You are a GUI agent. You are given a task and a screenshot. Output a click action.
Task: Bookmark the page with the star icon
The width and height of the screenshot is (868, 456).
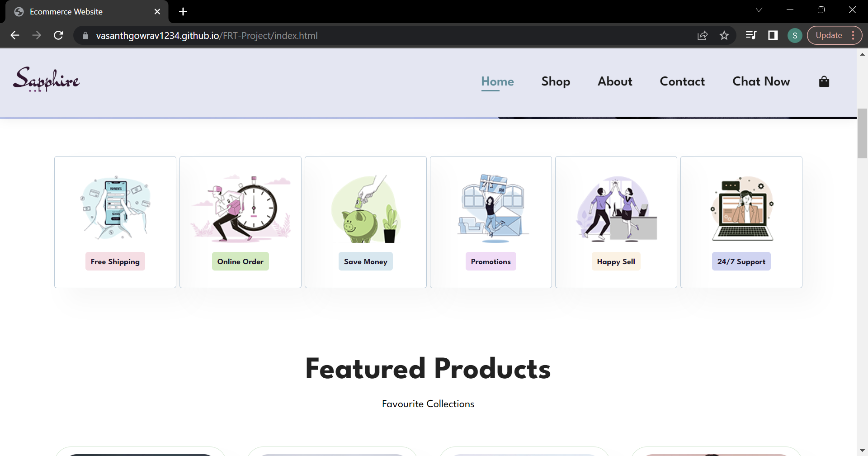click(725, 35)
